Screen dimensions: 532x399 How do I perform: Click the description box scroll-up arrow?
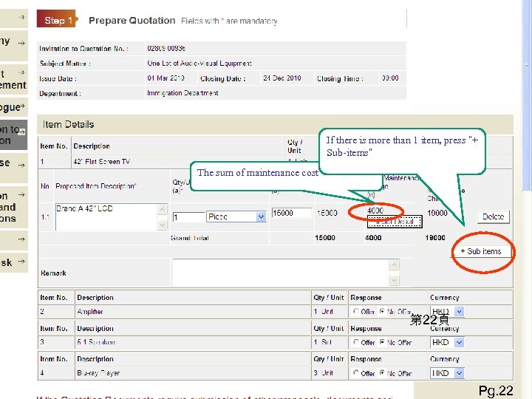pyautogui.click(x=162, y=209)
